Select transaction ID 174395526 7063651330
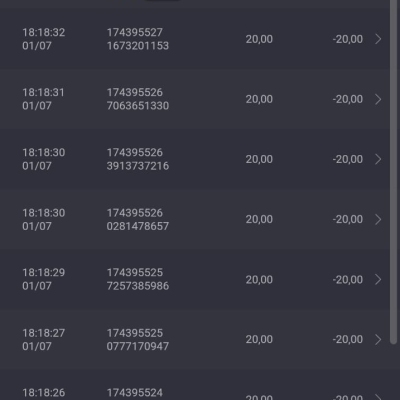Image resolution: width=400 pixels, height=400 pixels. coord(138,99)
